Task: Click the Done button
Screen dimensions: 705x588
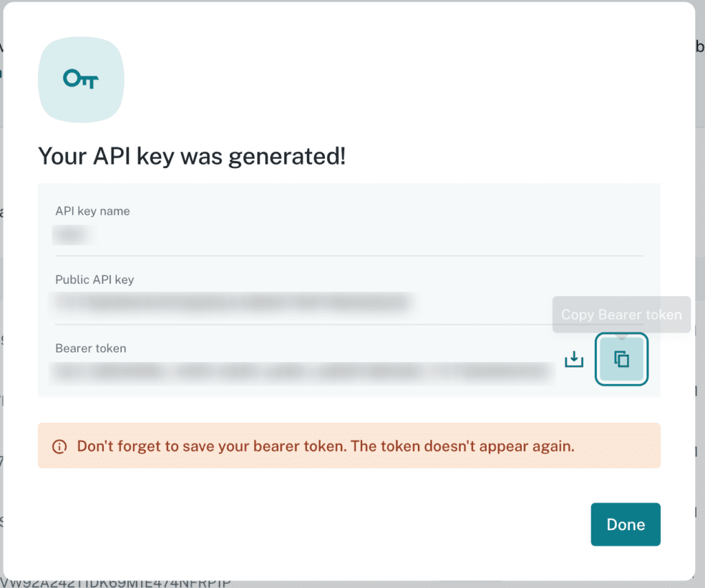Action: (x=625, y=524)
